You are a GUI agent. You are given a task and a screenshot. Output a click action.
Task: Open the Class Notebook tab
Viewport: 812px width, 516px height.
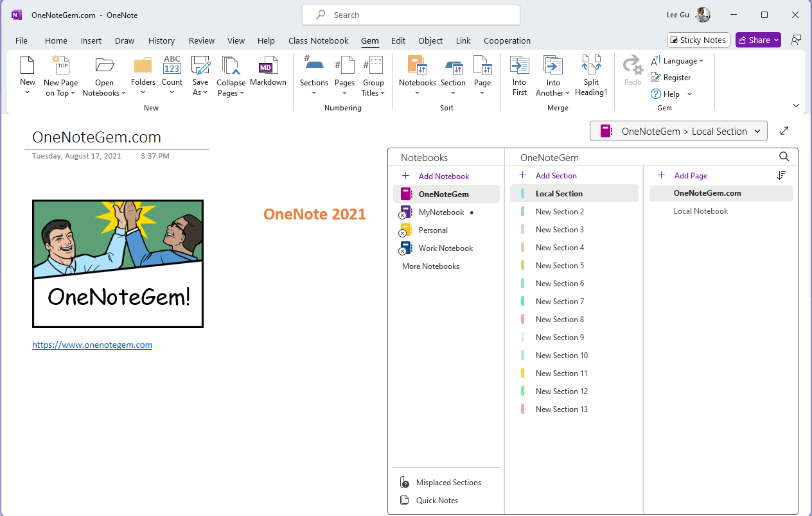[x=319, y=40]
